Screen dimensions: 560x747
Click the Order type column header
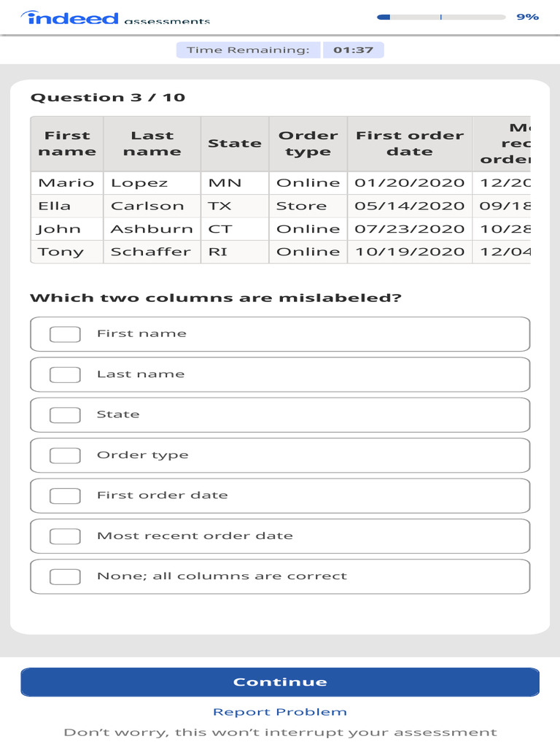coord(308,144)
